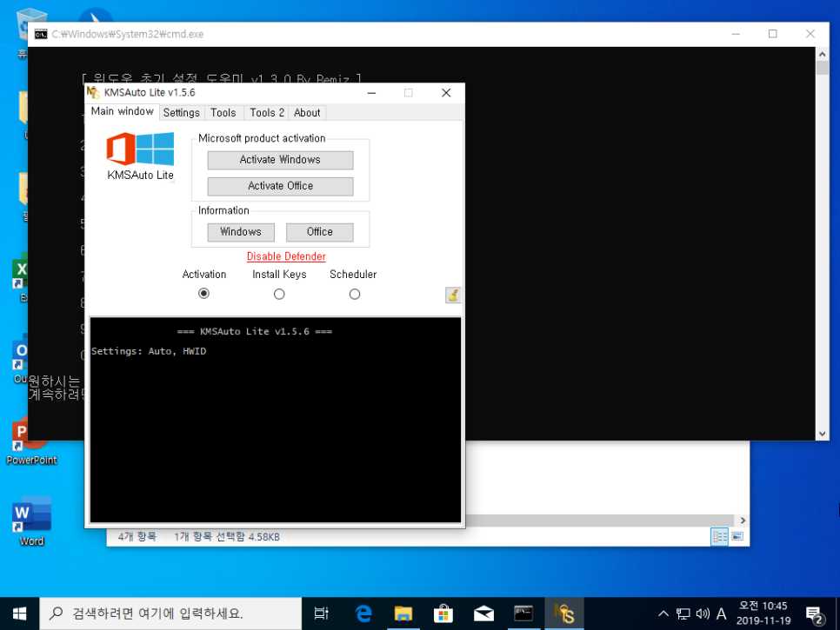The width and height of the screenshot is (840, 630).
Task: Click the Disable Defender link
Action: tap(286, 256)
